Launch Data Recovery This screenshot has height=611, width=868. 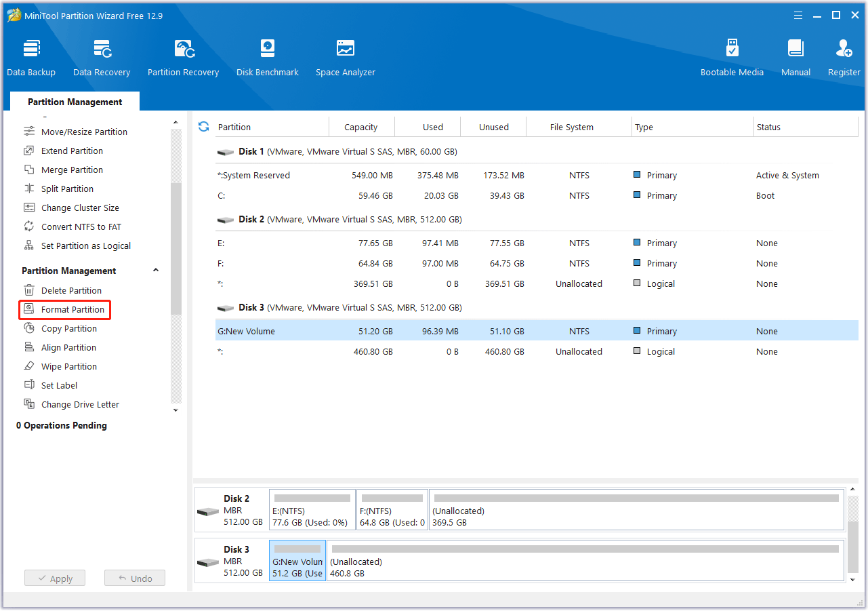(x=102, y=58)
